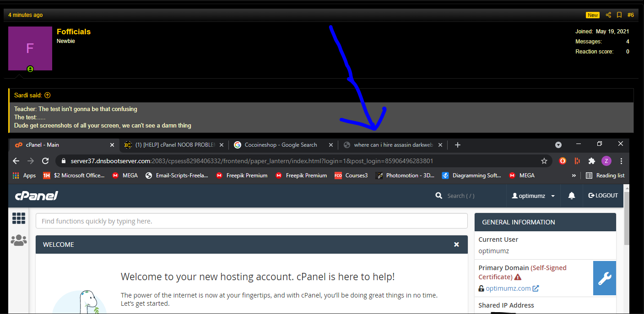644x314 pixels.
Task: Click LOGOUT button
Action: [603, 196]
